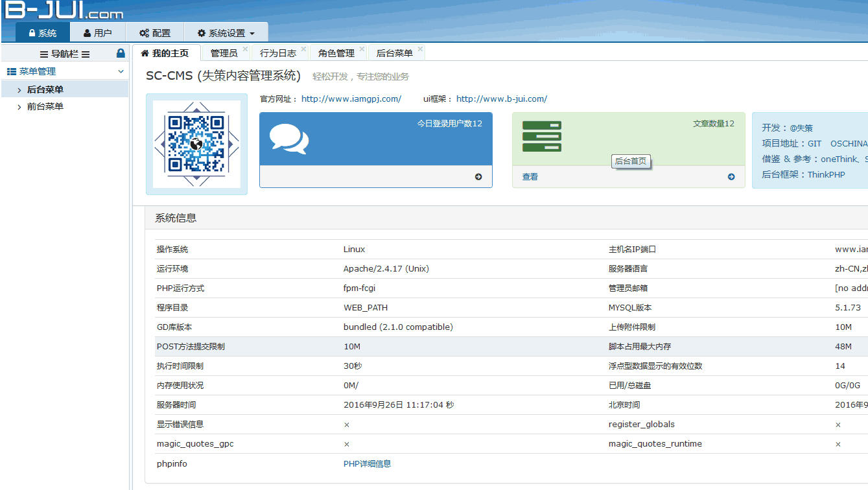Click the home icon on 我的主页 tab
868x490 pixels.
point(145,51)
